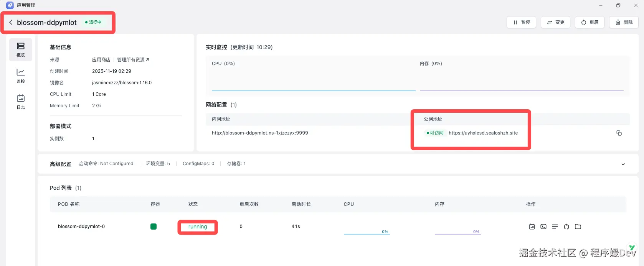The width and height of the screenshot is (644, 266).
Task: Open the 日志 sidebar tab
Action: pyautogui.click(x=21, y=102)
